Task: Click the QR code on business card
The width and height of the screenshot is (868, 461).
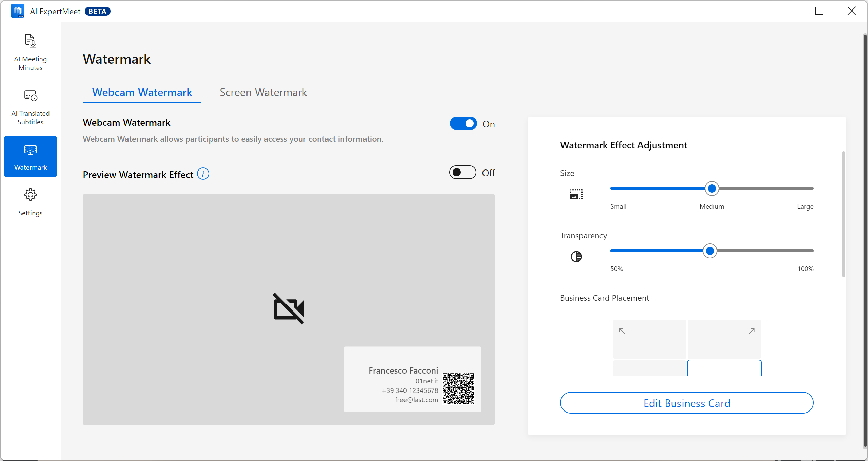Action: [x=458, y=389]
